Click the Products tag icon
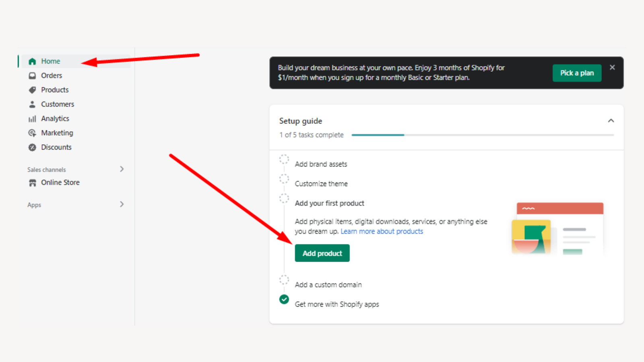 tap(32, 90)
